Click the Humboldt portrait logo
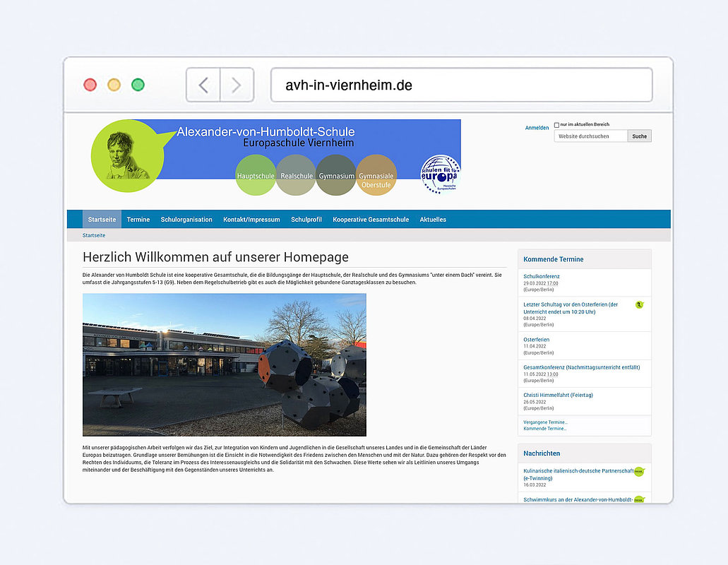 pos(126,155)
